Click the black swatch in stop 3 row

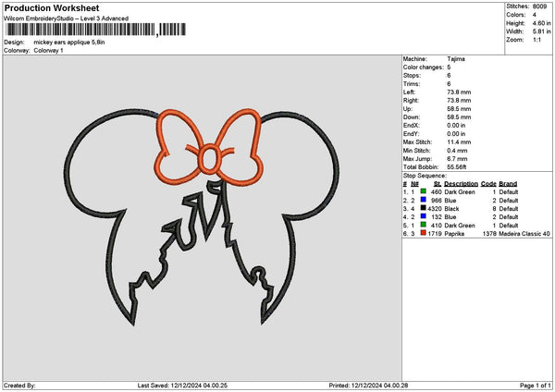click(x=424, y=208)
